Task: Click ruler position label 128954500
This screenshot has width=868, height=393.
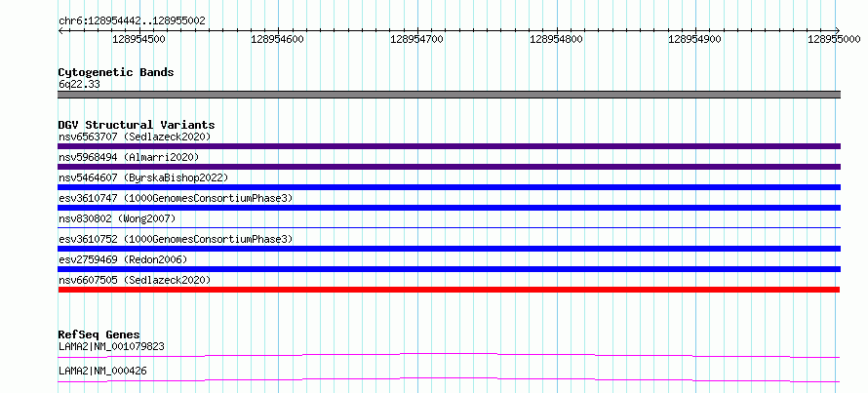Action: 138,39
